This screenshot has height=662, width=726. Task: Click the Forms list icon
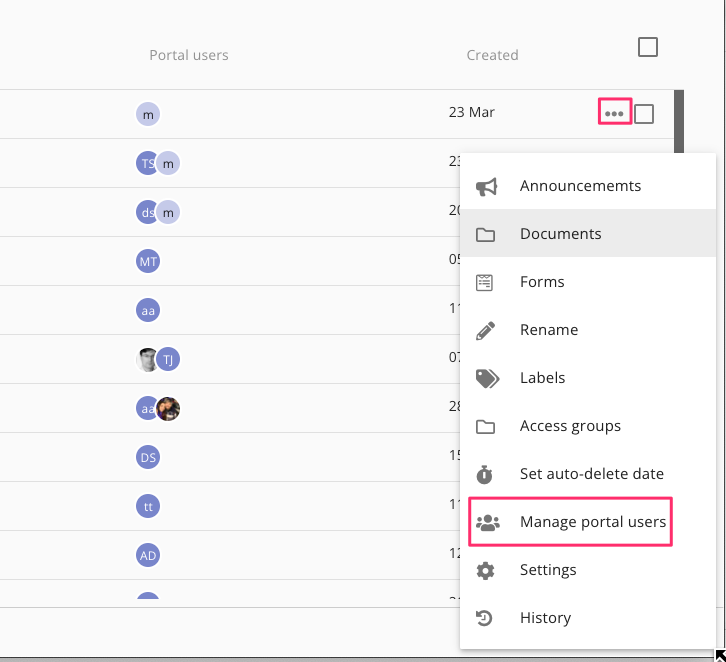click(x=485, y=283)
